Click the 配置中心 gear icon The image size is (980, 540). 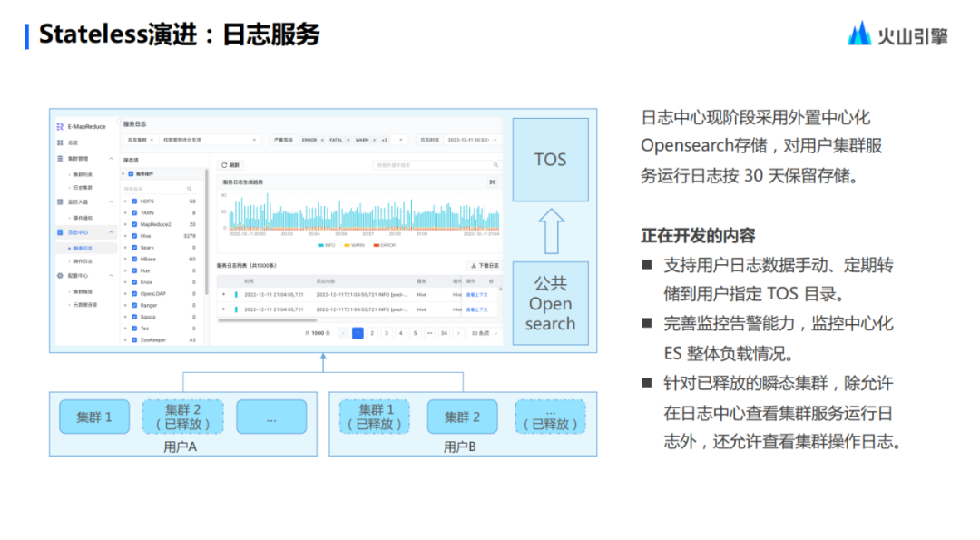[x=60, y=276]
